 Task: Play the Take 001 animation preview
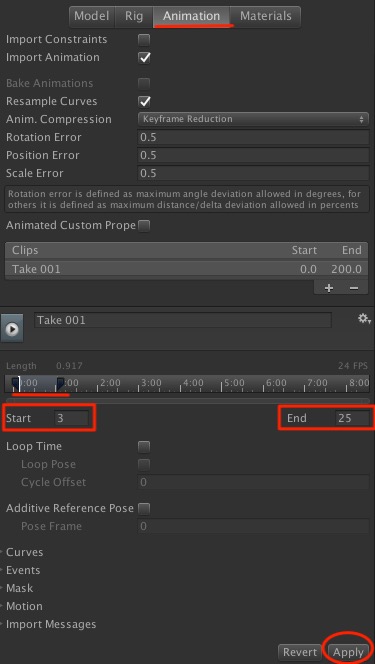pos(12,328)
